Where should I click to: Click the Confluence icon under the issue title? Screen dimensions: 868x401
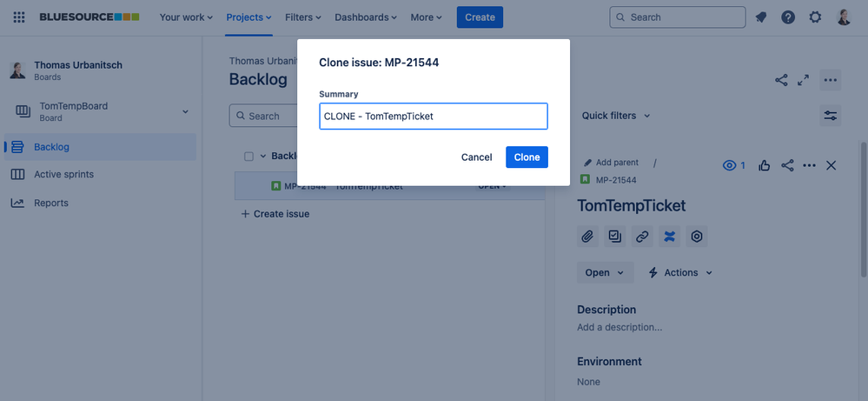pos(669,237)
